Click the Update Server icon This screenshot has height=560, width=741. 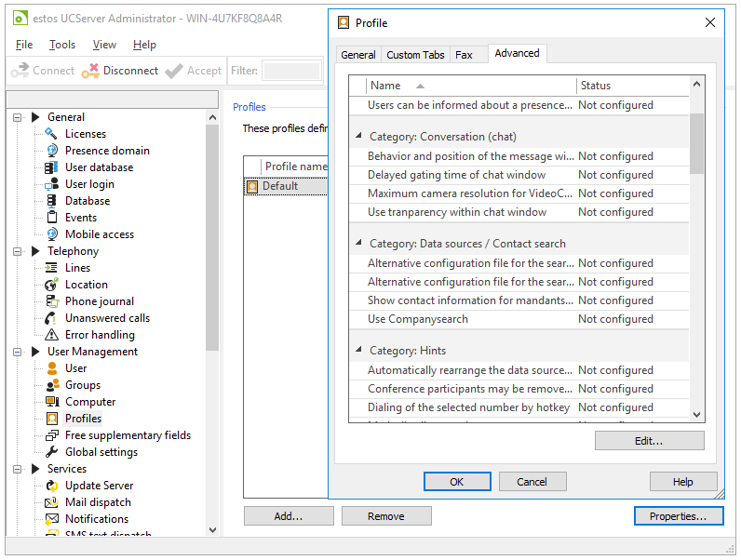coord(52,486)
